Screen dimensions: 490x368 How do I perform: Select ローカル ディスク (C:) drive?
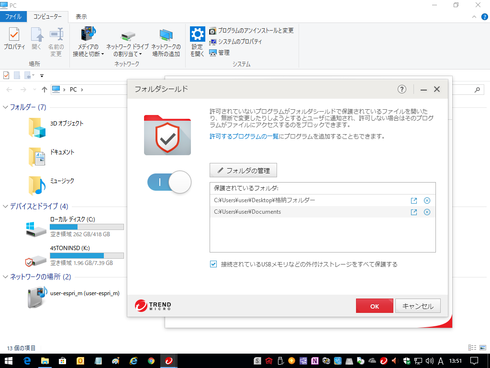pos(75,227)
